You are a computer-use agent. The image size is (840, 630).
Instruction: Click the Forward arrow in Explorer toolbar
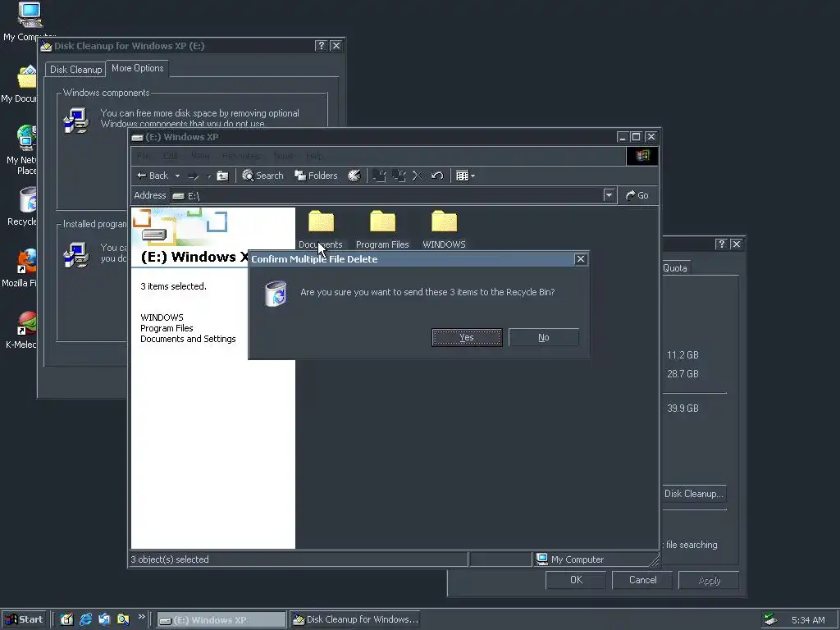coord(194,176)
